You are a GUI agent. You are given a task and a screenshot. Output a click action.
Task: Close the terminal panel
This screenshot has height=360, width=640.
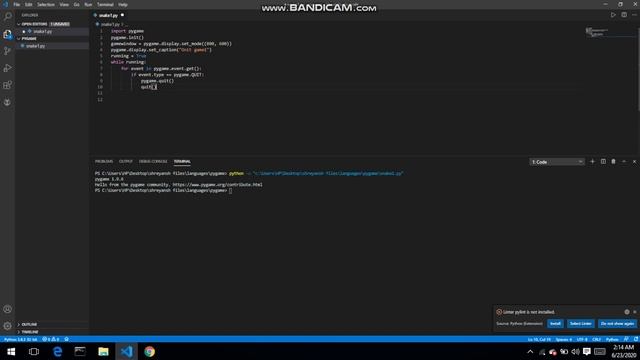pos(634,162)
